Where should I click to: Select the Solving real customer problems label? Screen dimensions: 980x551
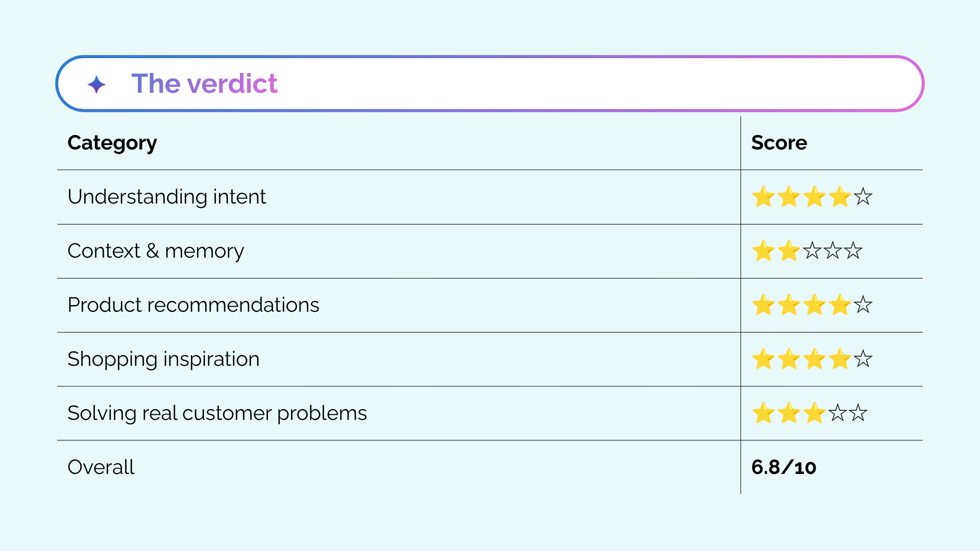click(x=217, y=413)
